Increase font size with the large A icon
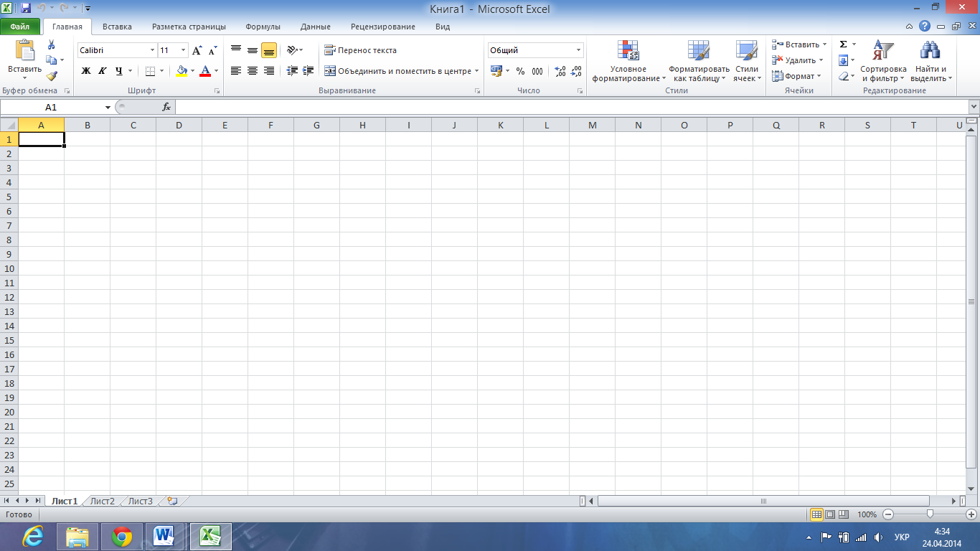The image size is (980, 551). pyautogui.click(x=197, y=50)
